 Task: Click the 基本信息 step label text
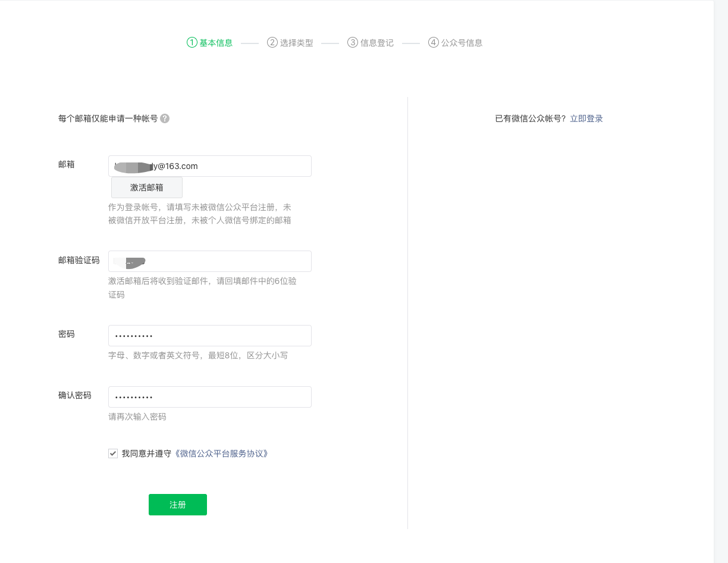216,42
